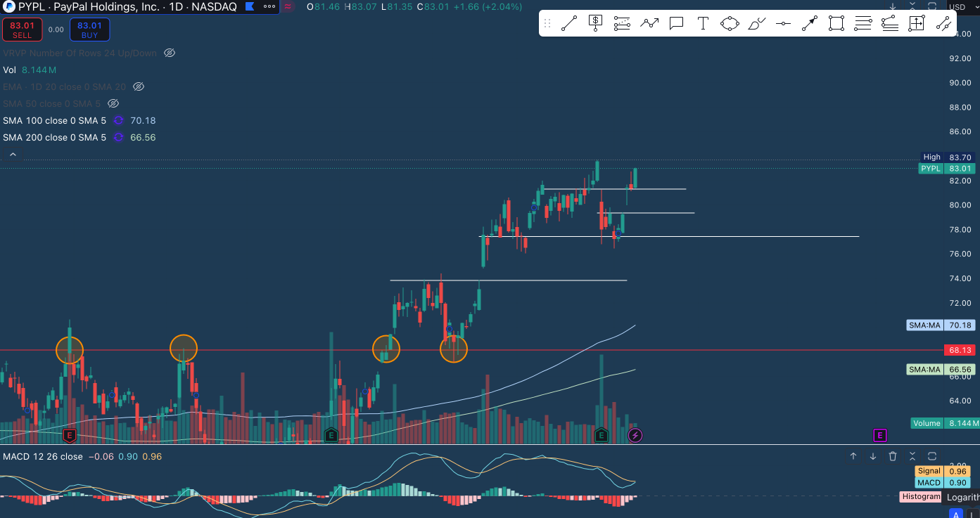Click the pink Histogram label
This screenshot has width=980, height=518.
coord(921,496)
